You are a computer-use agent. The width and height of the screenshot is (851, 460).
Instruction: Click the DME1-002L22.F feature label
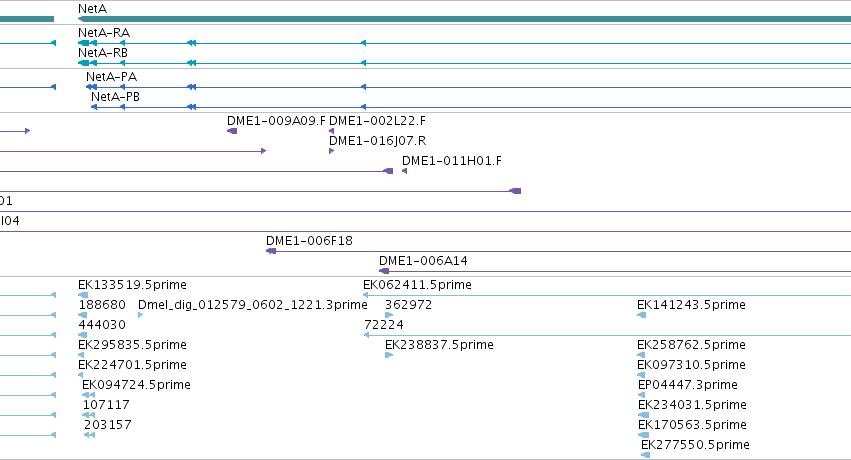click(x=377, y=120)
